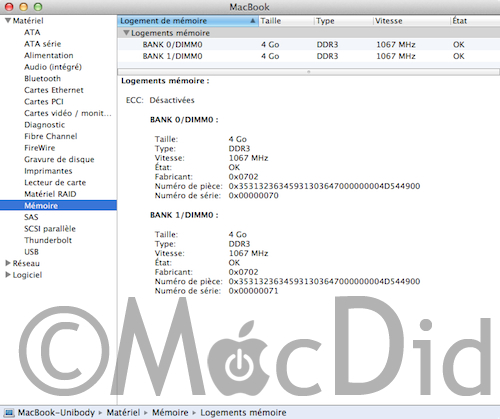Click Mémoire in the bottom path bar
Screen dimensions: 500x419
pyautogui.click(x=170, y=413)
